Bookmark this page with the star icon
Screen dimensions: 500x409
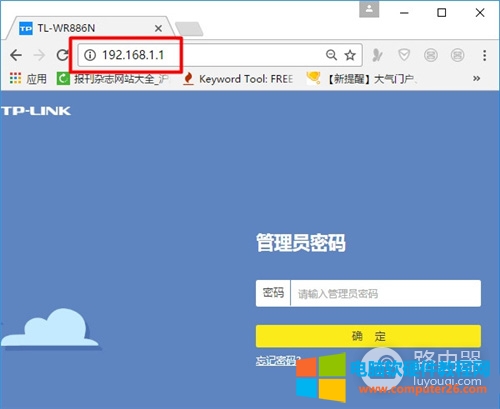(x=350, y=55)
